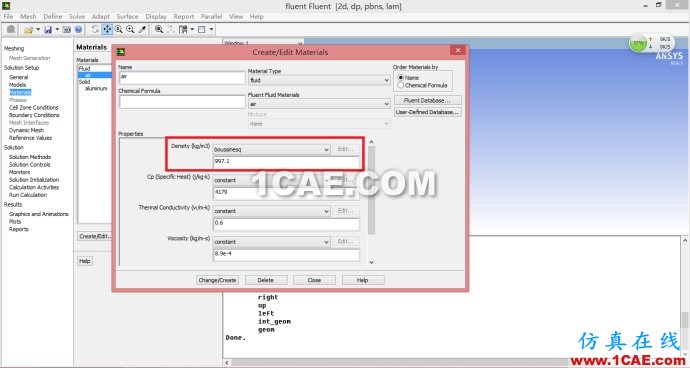Click the Fluent Database... button
690x368 pixels.
click(x=428, y=100)
